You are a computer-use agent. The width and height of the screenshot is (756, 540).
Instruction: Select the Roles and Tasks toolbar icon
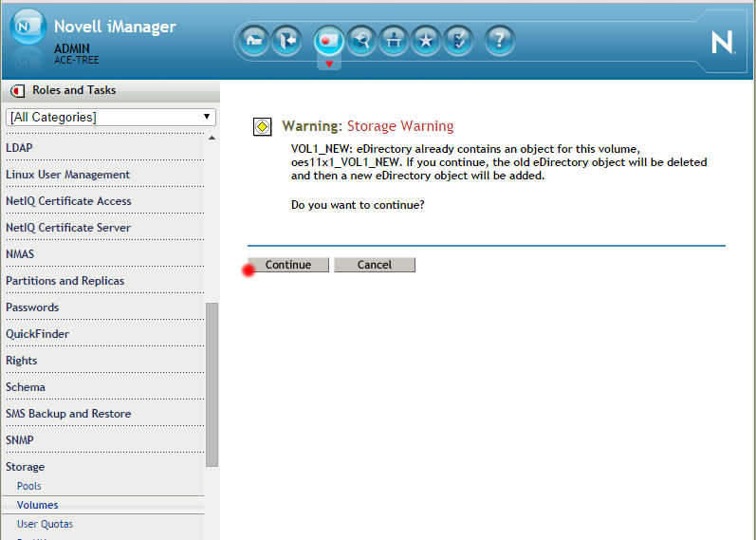[x=328, y=41]
